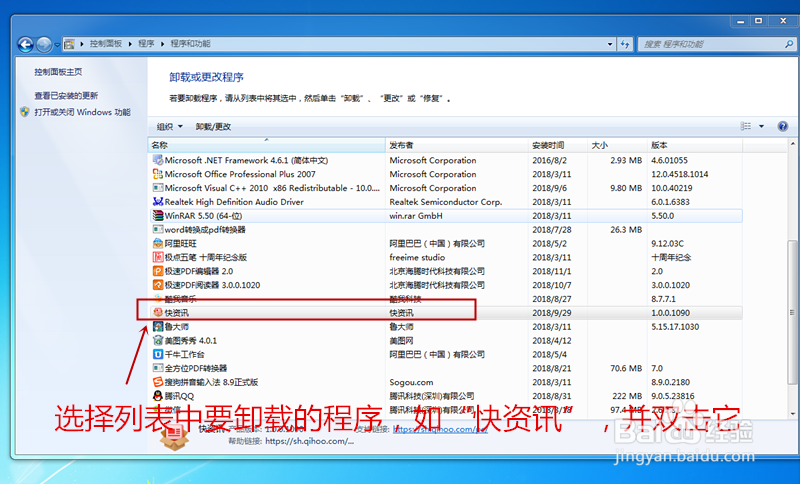Select word转换成pdf转换器 icon
Image resolution: width=800 pixels, height=484 pixels.
(x=158, y=230)
